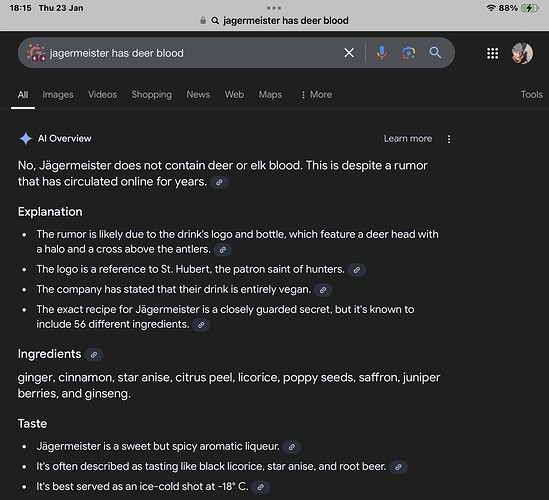Open source link after 'entirely vegan' statement

pos(323,290)
